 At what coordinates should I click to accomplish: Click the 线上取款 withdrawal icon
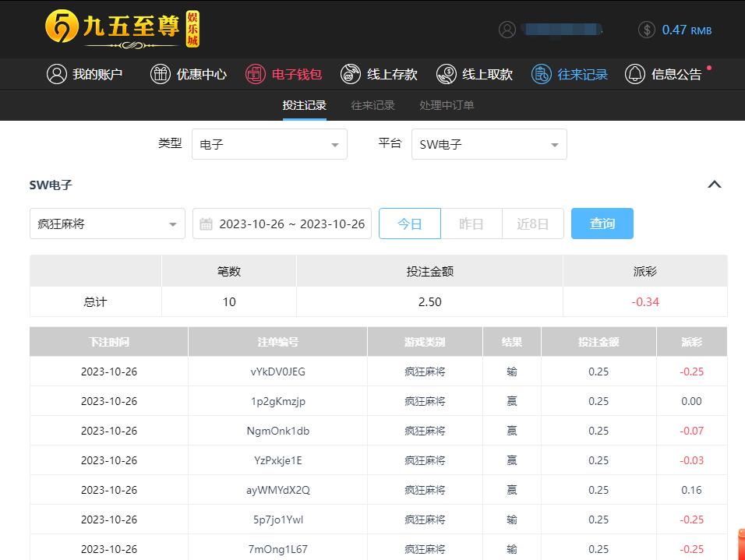pos(446,74)
